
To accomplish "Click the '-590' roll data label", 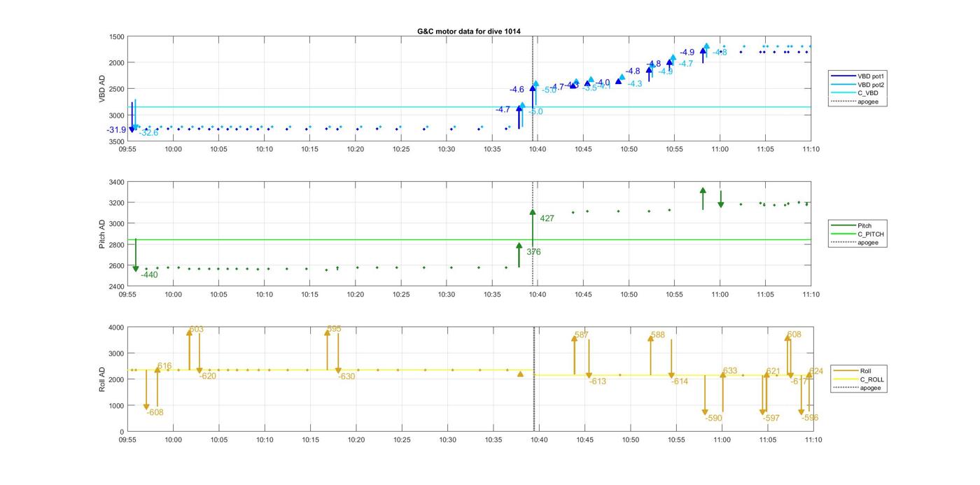I will click(x=713, y=418).
